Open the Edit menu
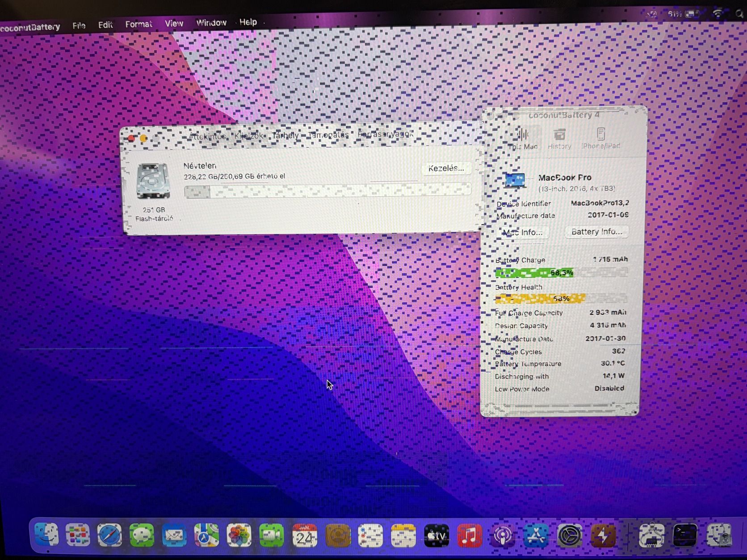Image resolution: width=747 pixels, height=560 pixels. click(105, 25)
